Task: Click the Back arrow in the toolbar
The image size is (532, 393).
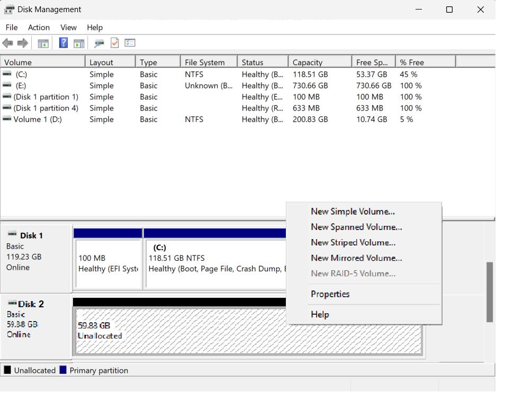Action: [x=7, y=43]
